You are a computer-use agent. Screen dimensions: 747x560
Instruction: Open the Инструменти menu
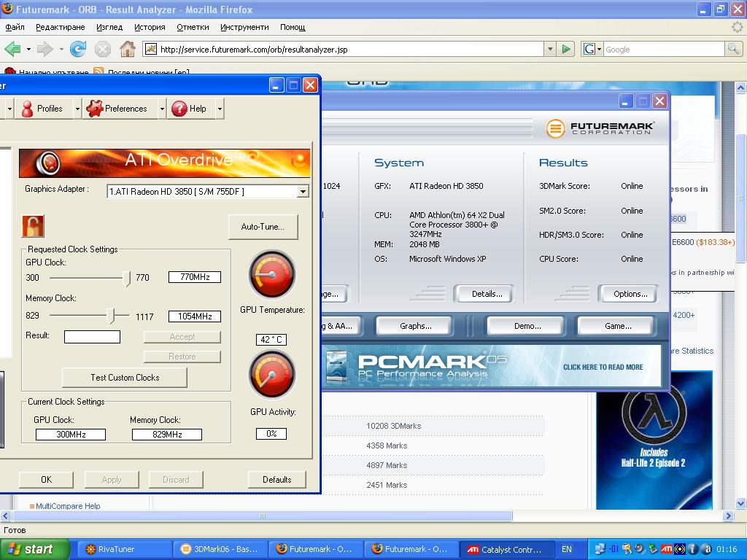(x=244, y=27)
